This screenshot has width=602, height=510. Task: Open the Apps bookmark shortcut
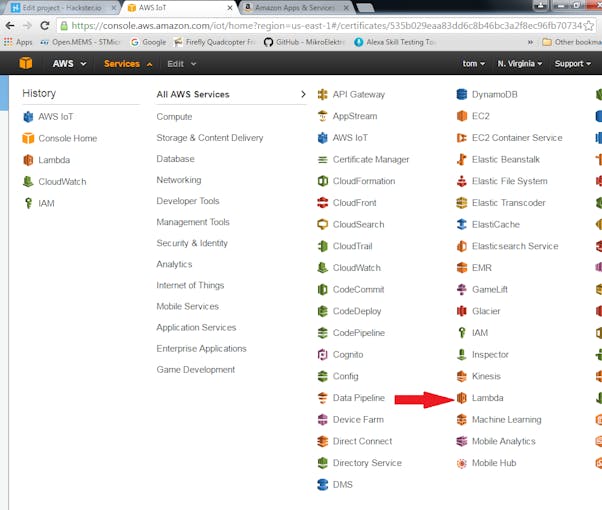(18, 42)
